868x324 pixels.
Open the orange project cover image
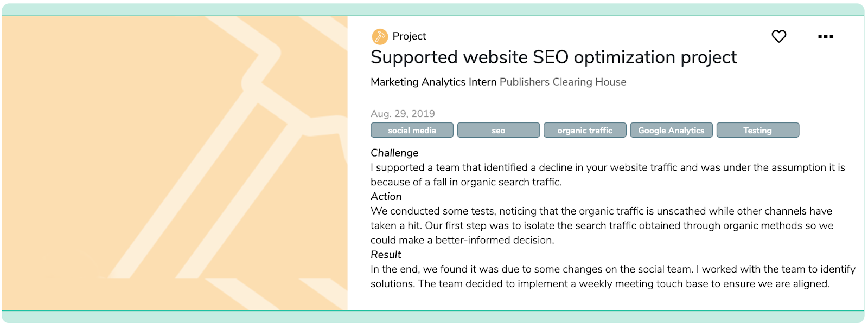(174, 163)
